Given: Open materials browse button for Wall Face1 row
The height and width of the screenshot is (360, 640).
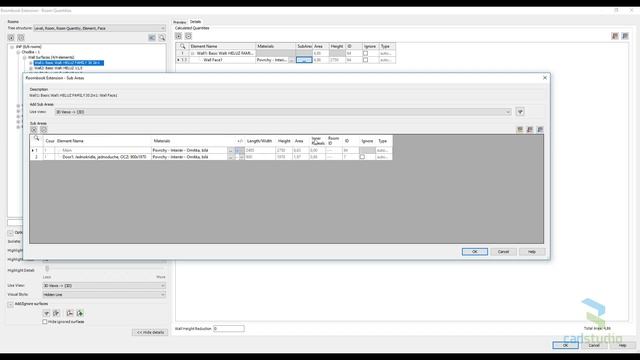Looking at the screenshot, I should [291, 60].
